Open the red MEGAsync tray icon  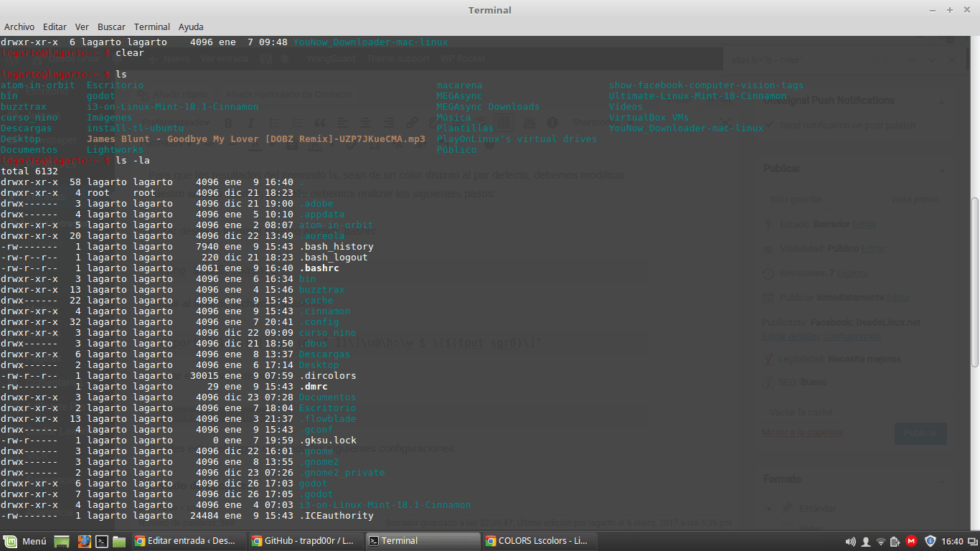[x=911, y=541]
